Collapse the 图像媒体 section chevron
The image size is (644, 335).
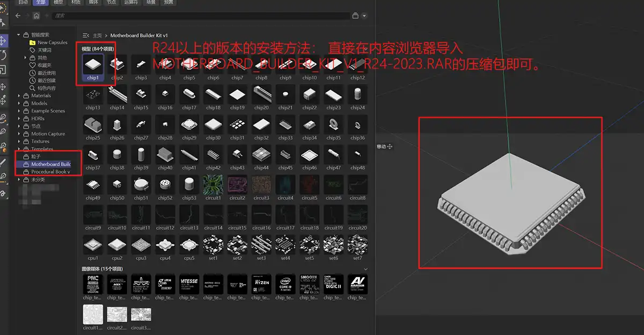[x=366, y=269]
